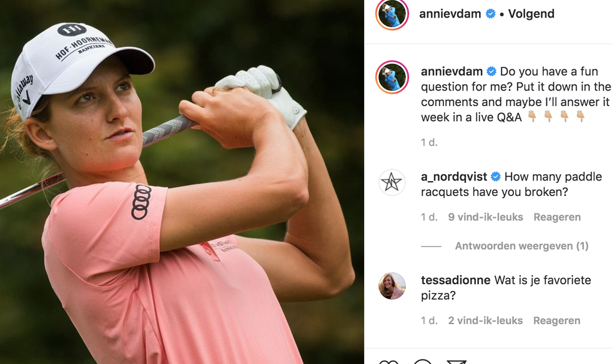Click annievdam avatar beside the caption
This screenshot has height=364, width=612.
[392, 77]
